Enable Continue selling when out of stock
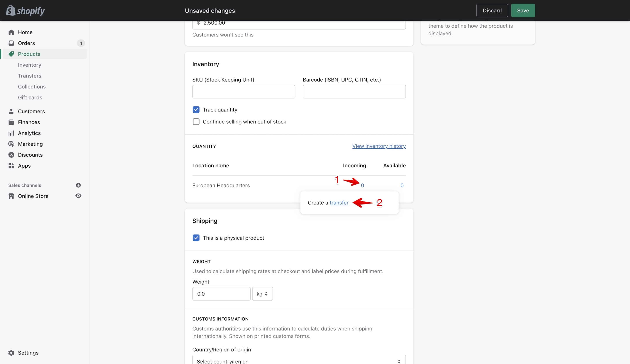 [x=196, y=122]
